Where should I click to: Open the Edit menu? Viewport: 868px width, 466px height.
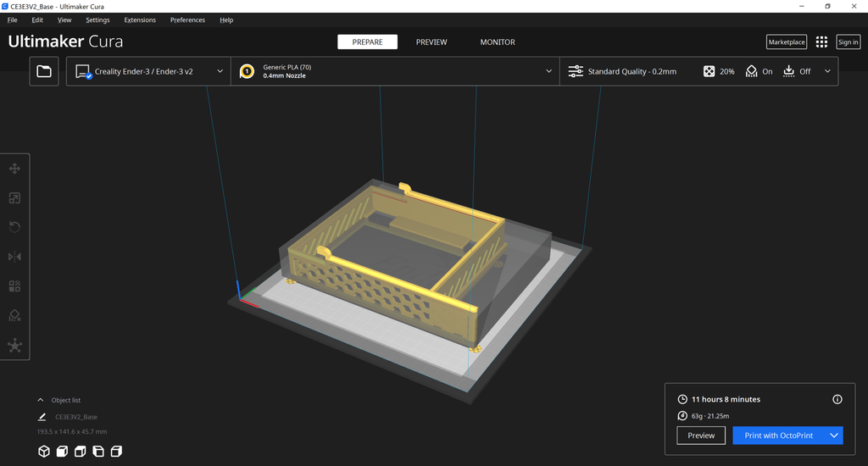coord(37,20)
